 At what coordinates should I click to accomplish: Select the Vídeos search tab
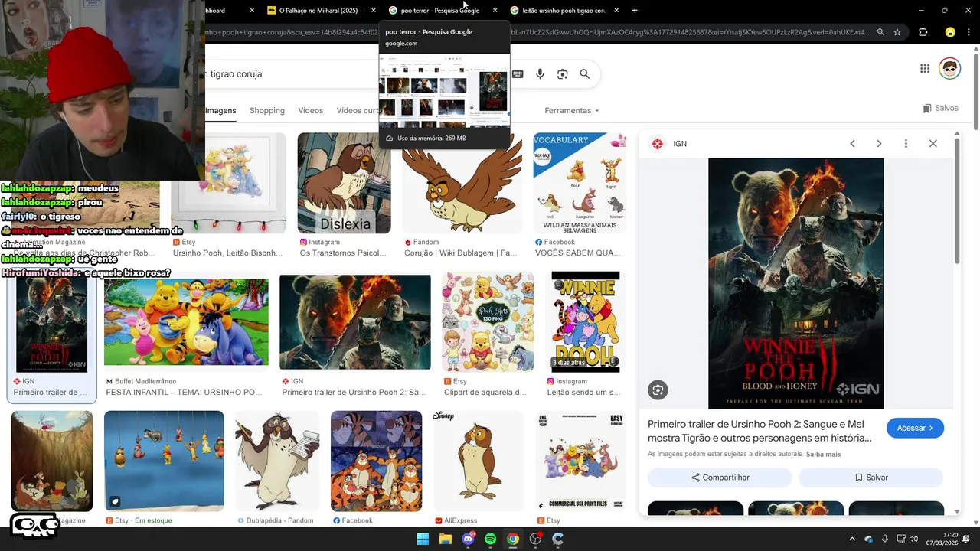(x=311, y=110)
